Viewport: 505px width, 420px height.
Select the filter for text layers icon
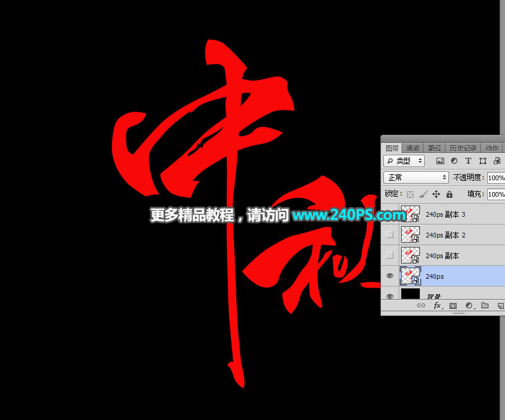468,161
